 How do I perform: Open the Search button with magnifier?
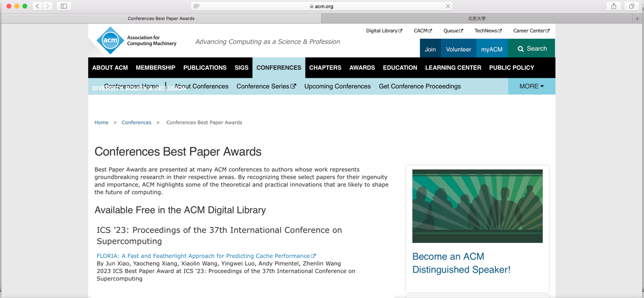532,49
